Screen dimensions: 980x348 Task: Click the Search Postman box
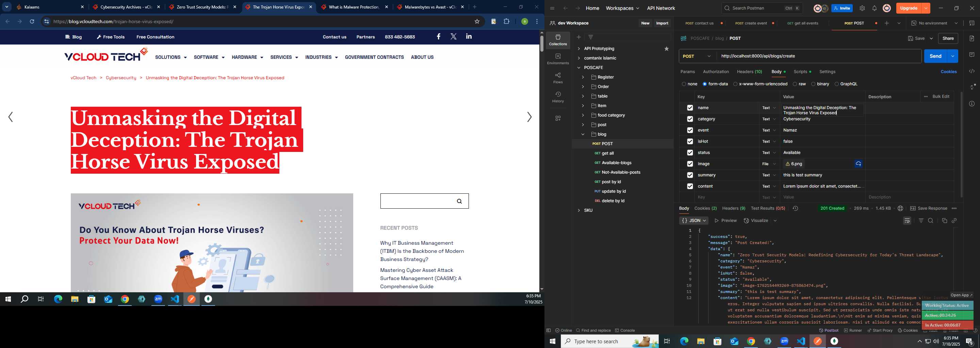pyautogui.click(x=762, y=8)
